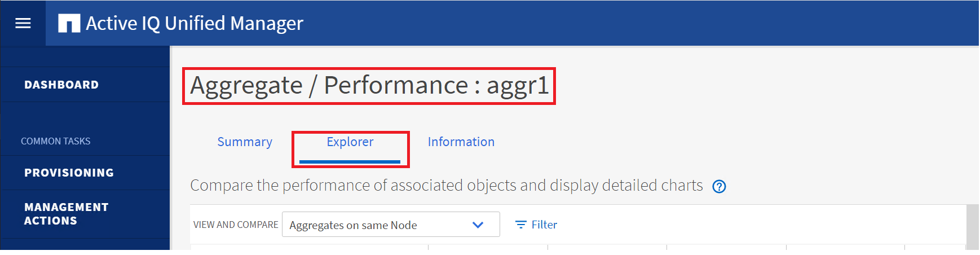Click the Active IQ Unified Manager title

[195, 23]
